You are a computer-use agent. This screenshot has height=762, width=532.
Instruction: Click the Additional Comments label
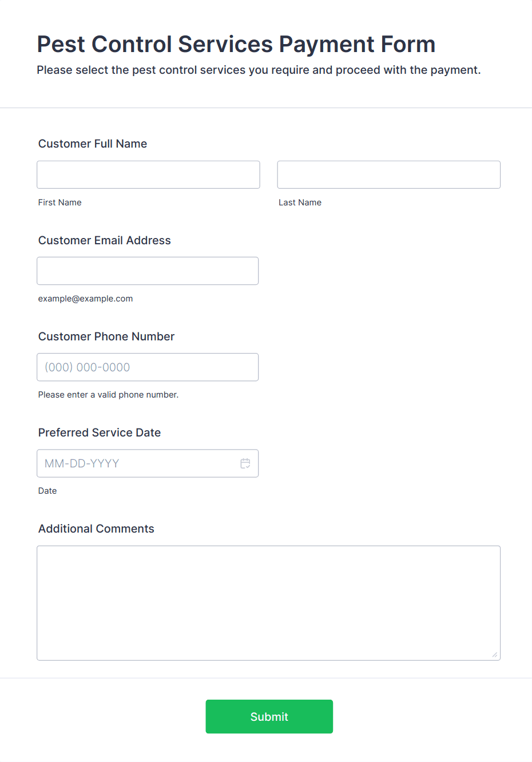point(96,529)
